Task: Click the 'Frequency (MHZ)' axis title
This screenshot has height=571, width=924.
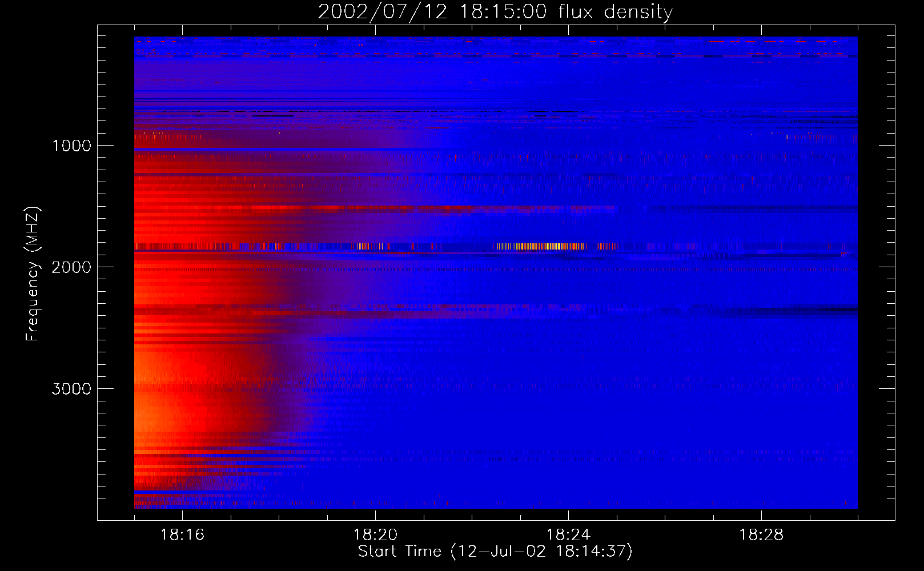Action: tap(33, 274)
